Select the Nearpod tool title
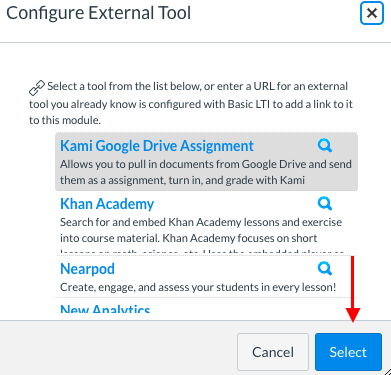The width and height of the screenshot is (391, 375). click(x=87, y=269)
